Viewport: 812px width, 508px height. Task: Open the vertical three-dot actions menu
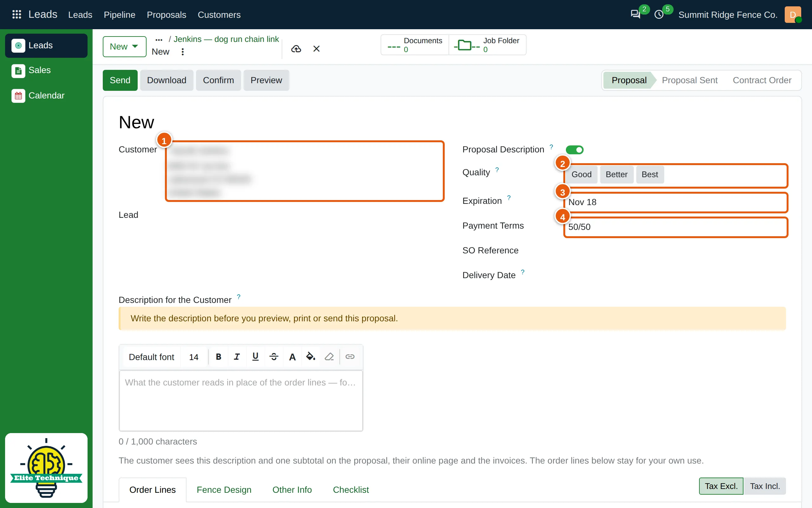182,52
